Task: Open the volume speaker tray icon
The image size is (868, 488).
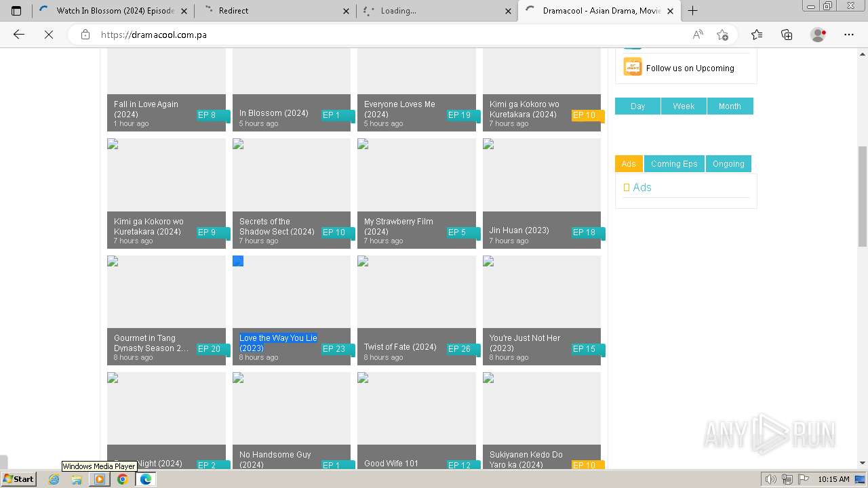Action: pos(770,479)
